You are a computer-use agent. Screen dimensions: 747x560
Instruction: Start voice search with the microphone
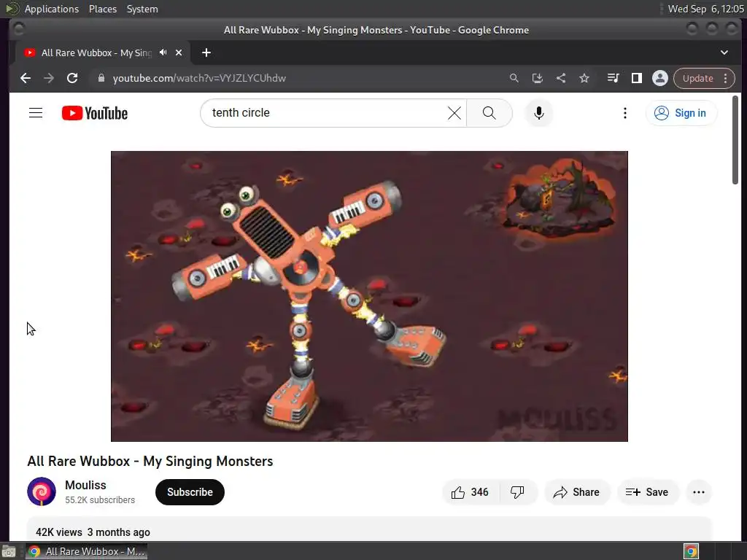(539, 113)
